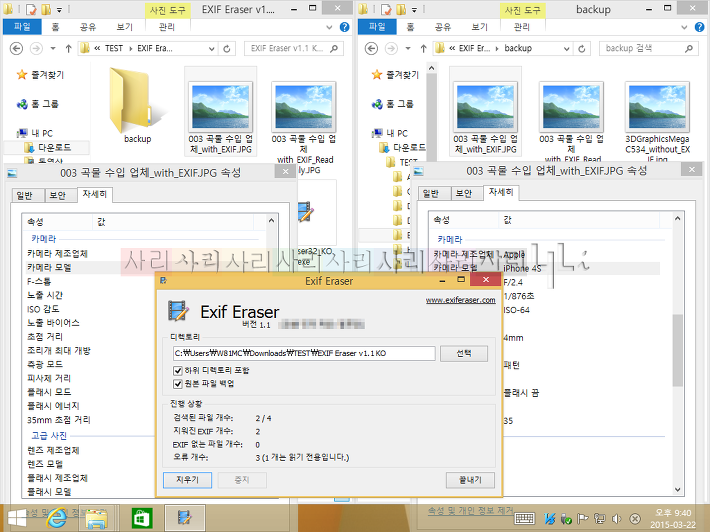This screenshot has height=532, width=710.
Task: Expand ribbon chevron in left Explorer window
Action: pyautogui.click(x=329, y=28)
